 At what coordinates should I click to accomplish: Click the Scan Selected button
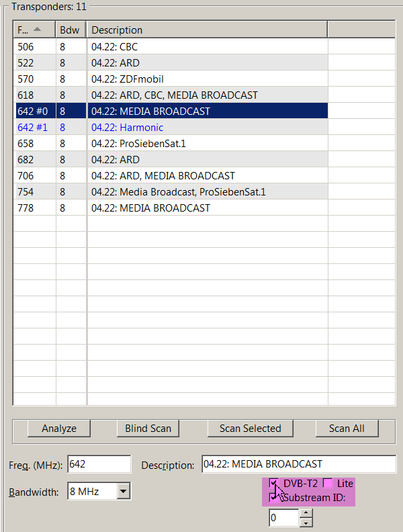coord(251,429)
